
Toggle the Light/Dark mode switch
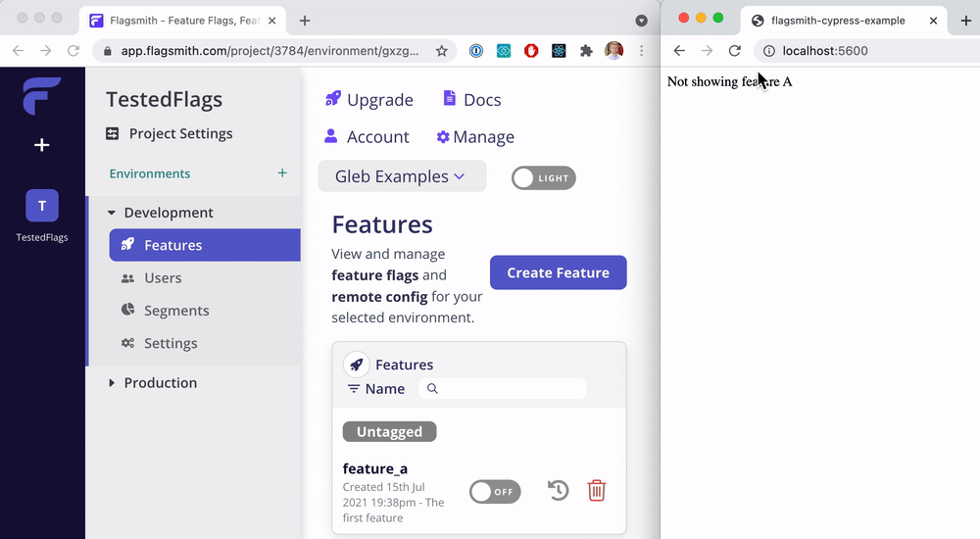pyautogui.click(x=543, y=178)
